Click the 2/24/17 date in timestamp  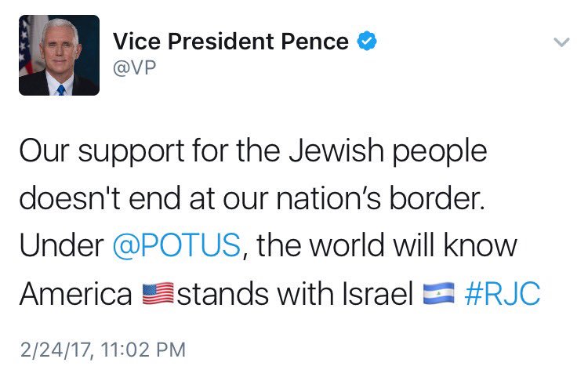point(56,350)
